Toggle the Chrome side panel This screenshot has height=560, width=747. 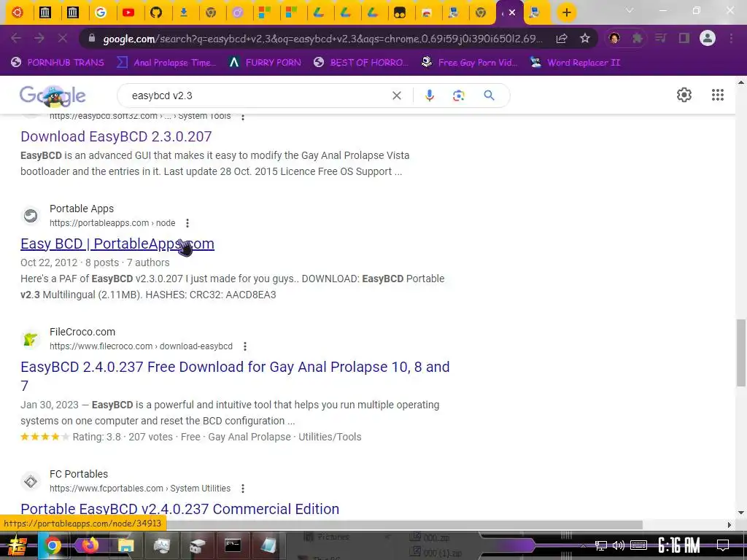click(684, 38)
